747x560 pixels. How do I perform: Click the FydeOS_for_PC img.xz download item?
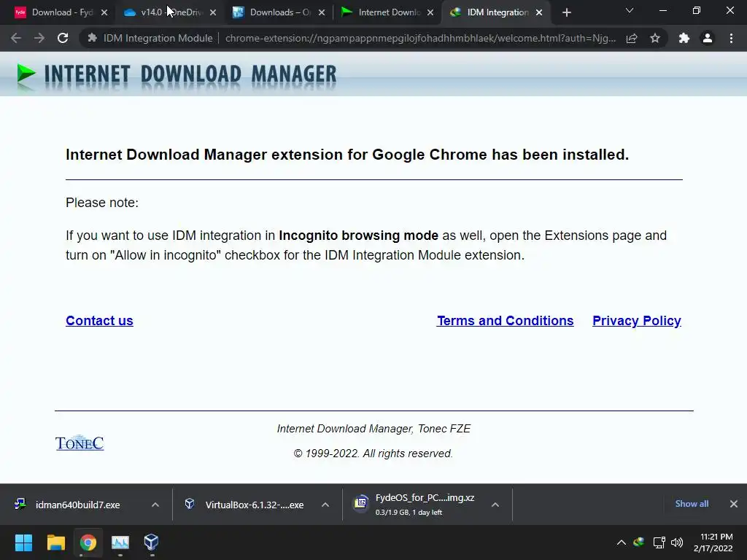(424, 505)
